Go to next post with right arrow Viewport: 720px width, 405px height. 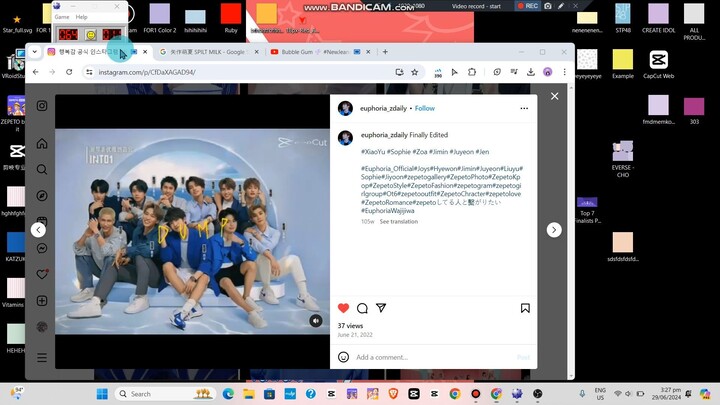point(554,230)
